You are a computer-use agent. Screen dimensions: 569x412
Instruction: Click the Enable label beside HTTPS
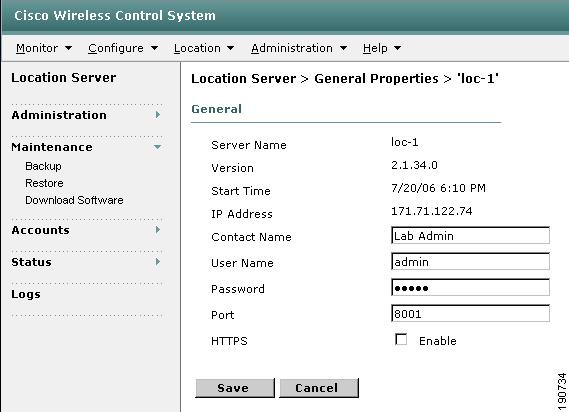438,341
